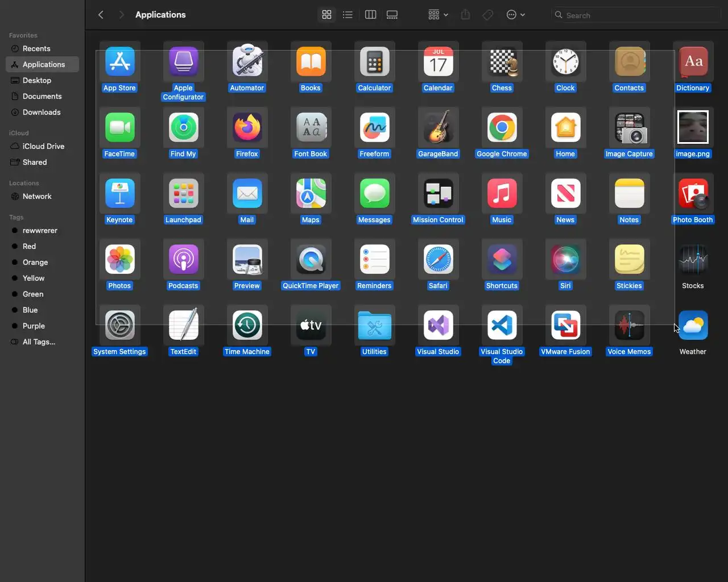Select the Notes app icon

point(629,193)
